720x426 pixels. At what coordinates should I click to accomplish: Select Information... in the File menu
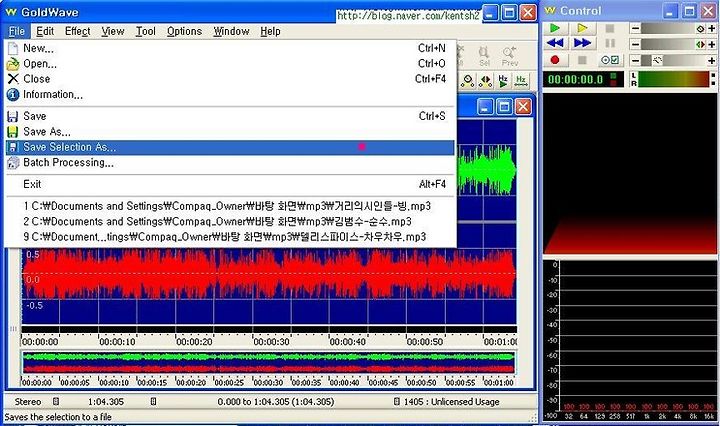pyautogui.click(x=230, y=95)
